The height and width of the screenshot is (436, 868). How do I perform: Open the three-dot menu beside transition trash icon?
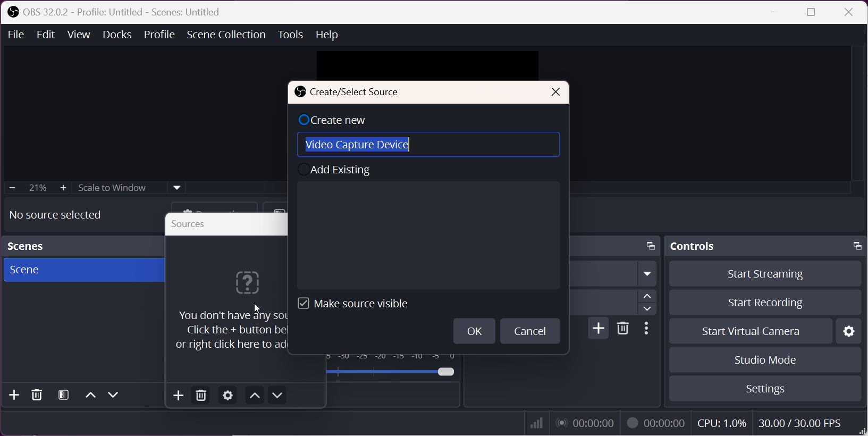tap(646, 329)
